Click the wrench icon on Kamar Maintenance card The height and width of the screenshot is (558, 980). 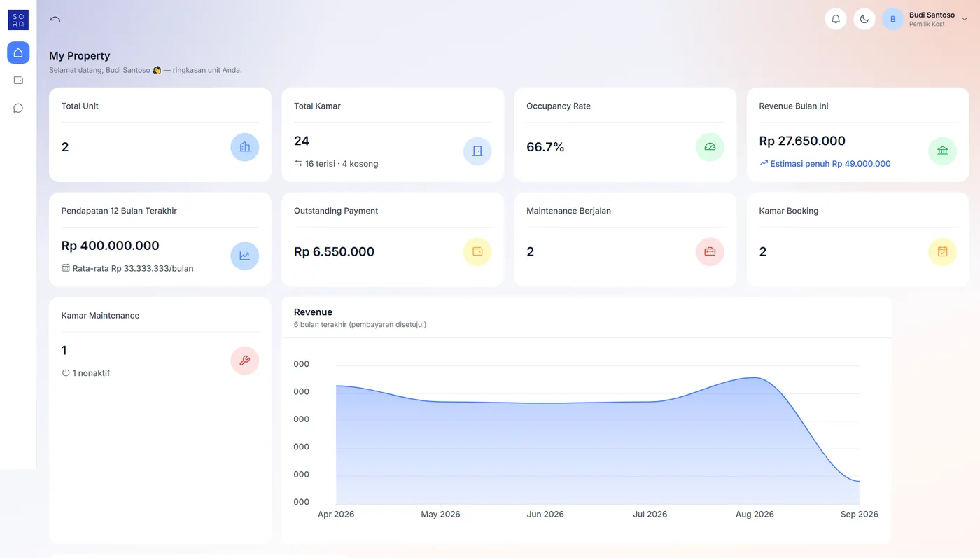coord(245,361)
